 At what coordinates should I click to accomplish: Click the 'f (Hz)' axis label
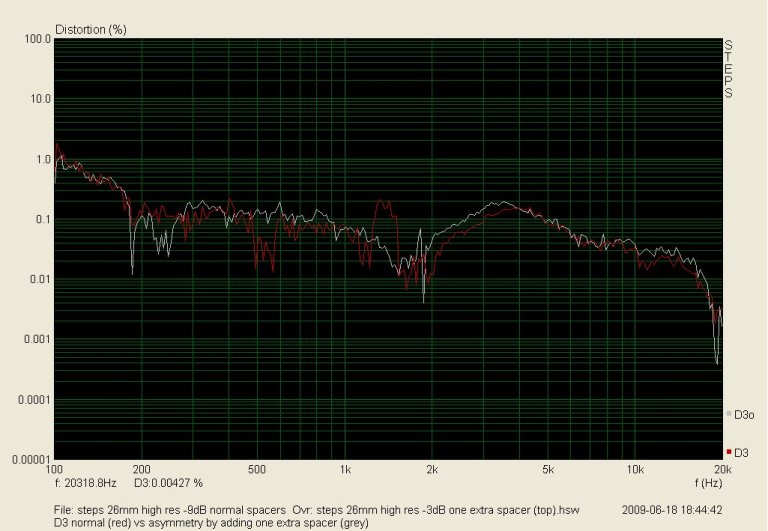point(708,483)
